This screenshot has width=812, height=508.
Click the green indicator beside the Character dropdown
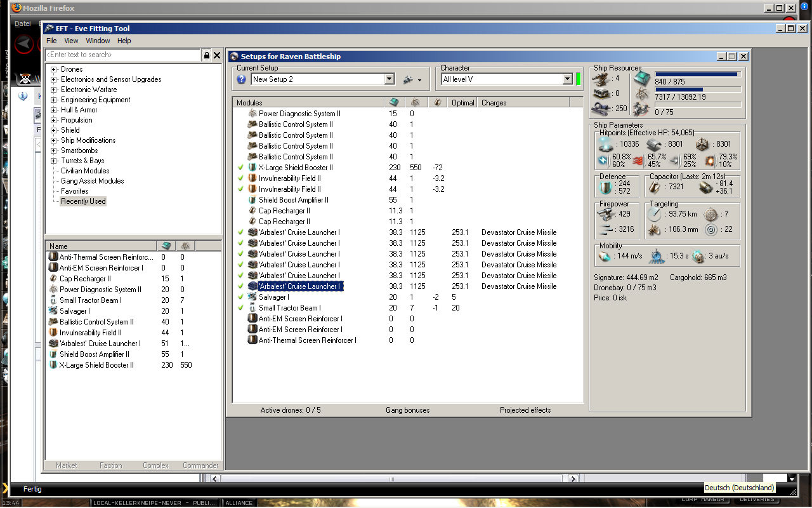(x=579, y=79)
